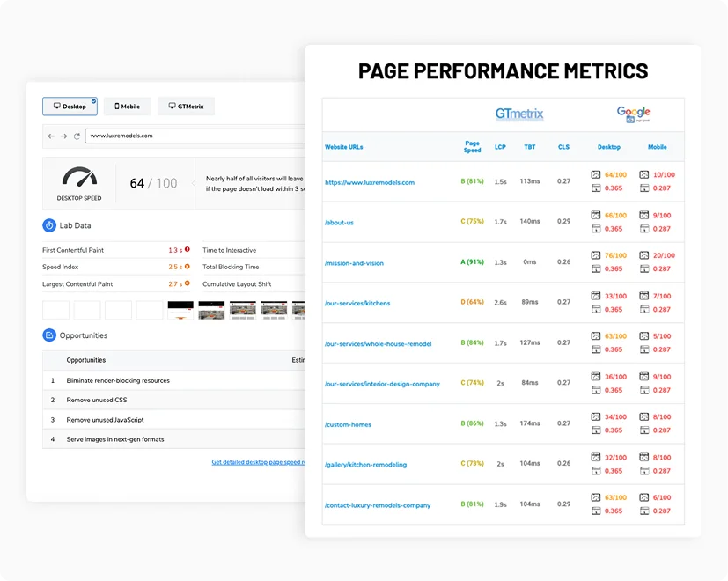The height and width of the screenshot is (581, 728).
Task: Select the Desktop tab
Action: pyautogui.click(x=72, y=107)
